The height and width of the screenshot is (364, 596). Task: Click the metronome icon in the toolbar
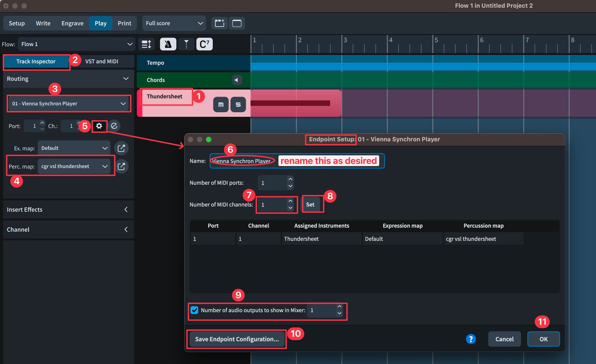click(x=168, y=44)
